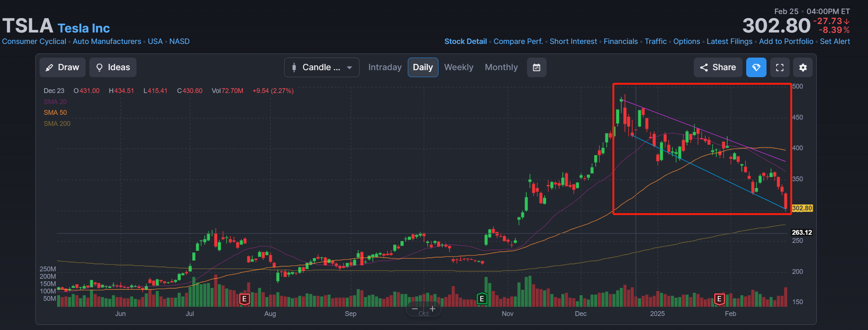
Task: Open the Financials link
Action: 621,41
